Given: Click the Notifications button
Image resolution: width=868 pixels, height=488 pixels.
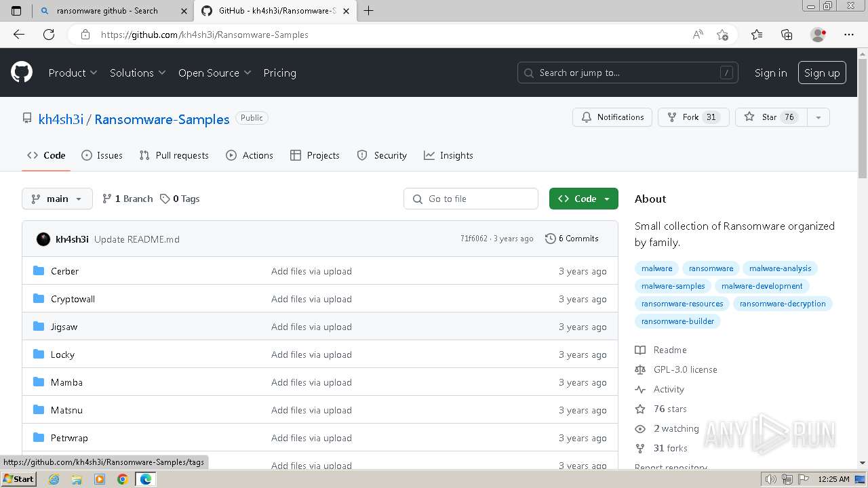Looking at the screenshot, I should (x=612, y=117).
